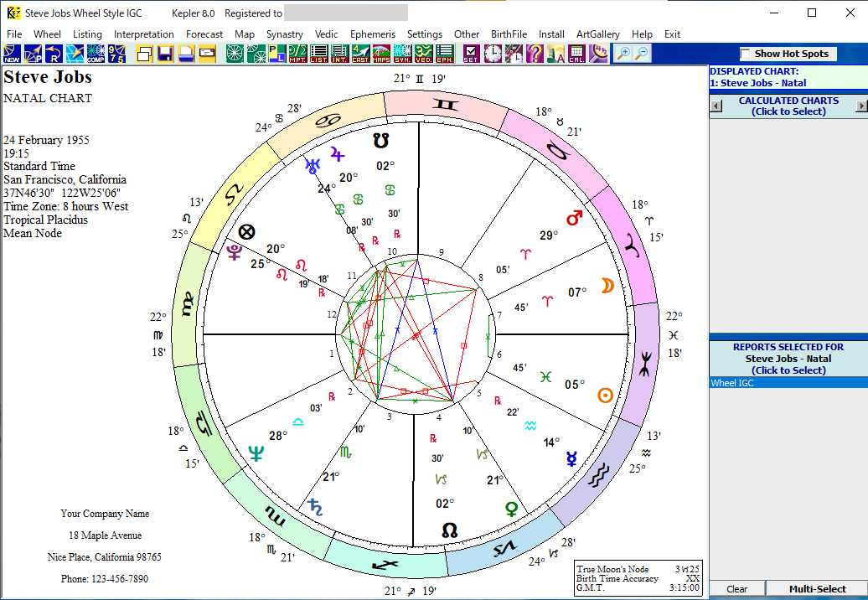Image resolution: width=868 pixels, height=600 pixels.
Task: Click the double wheel chart icon
Action: (256, 54)
